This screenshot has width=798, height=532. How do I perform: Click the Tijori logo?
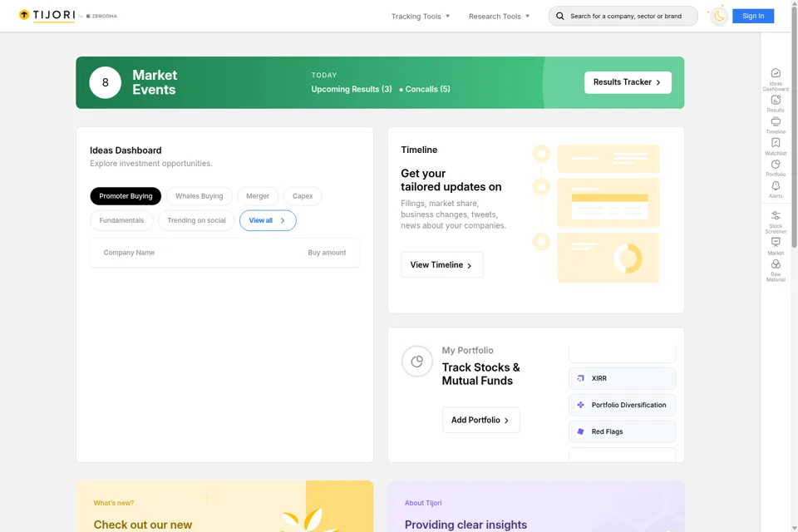pyautogui.click(x=47, y=15)
